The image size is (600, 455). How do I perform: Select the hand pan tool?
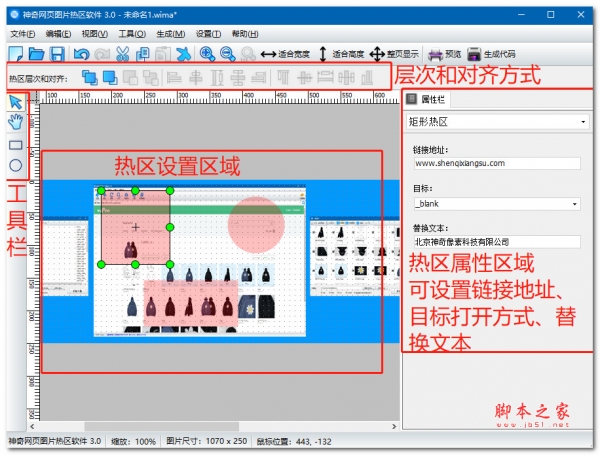point(16,122)
